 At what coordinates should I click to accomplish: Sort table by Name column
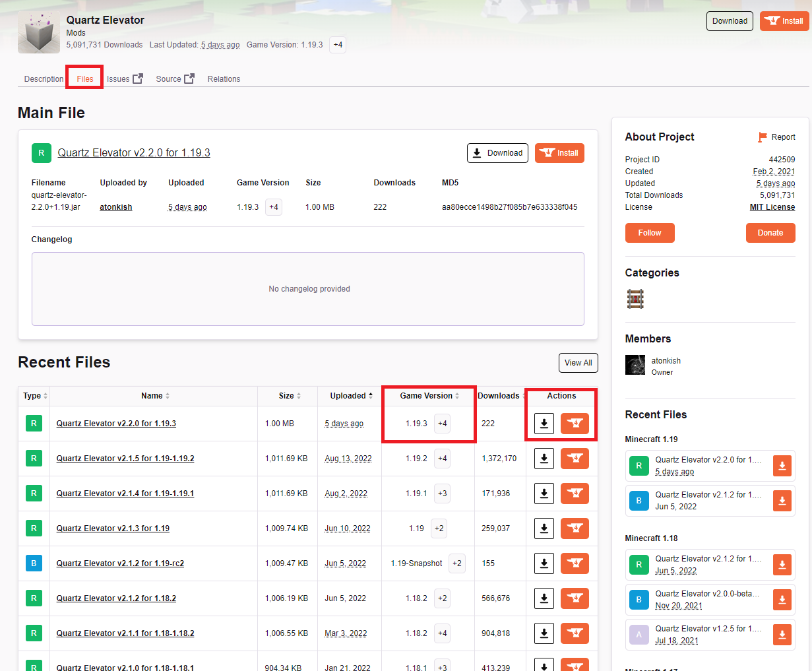point(155,396)
